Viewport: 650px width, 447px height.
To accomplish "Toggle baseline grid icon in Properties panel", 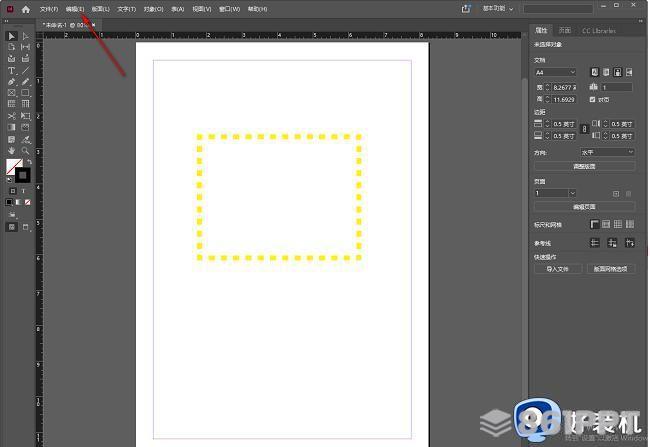I will pos(606,224).
